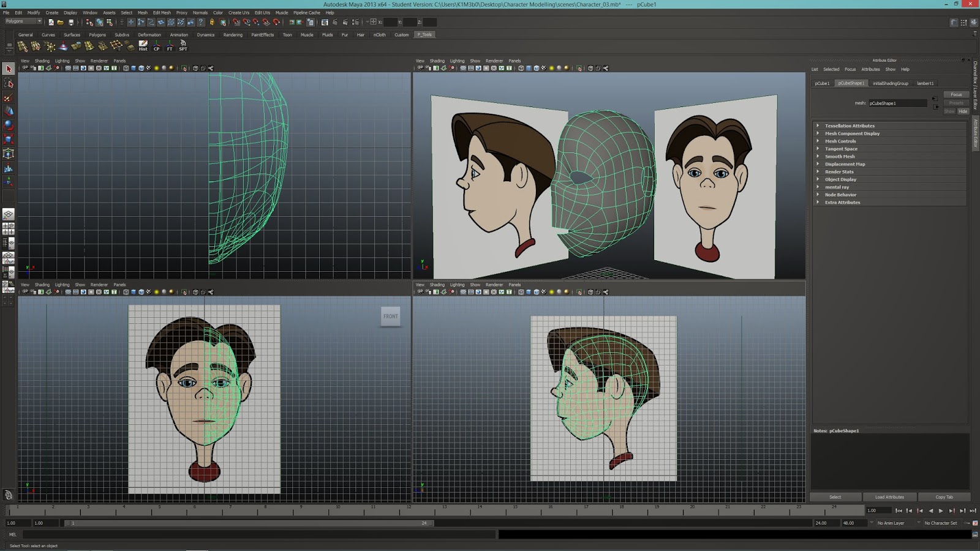Toggle wireframe display in top-left viewport toolbar
Image resolution: width=980 pixels, height=551 pixels.
(126, 68)
